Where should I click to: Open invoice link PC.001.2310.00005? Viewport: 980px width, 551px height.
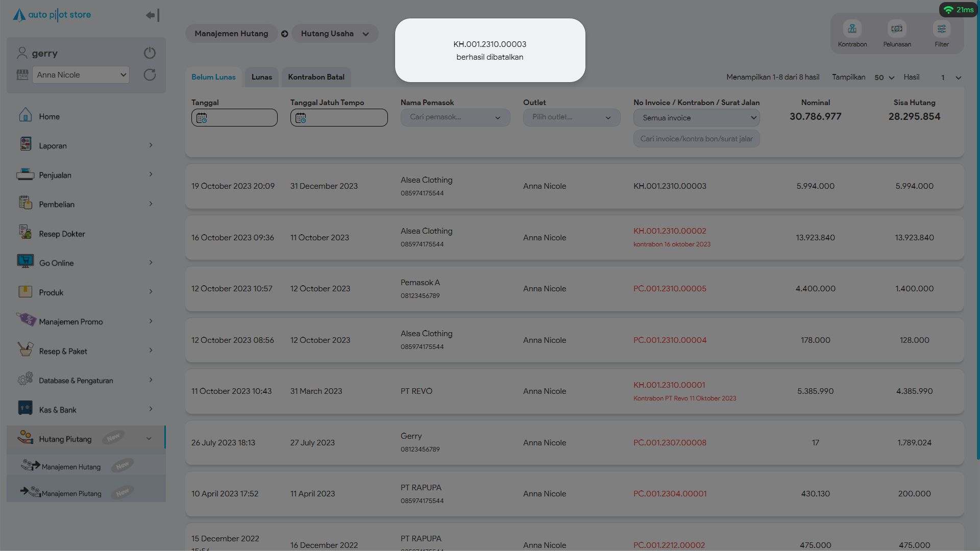point(670,289)
